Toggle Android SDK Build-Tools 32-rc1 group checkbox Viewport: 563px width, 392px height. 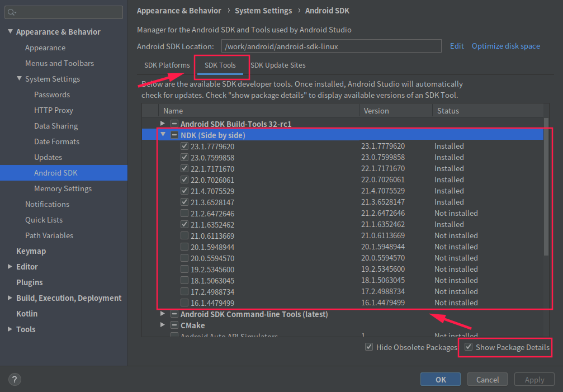pos(174,124)
